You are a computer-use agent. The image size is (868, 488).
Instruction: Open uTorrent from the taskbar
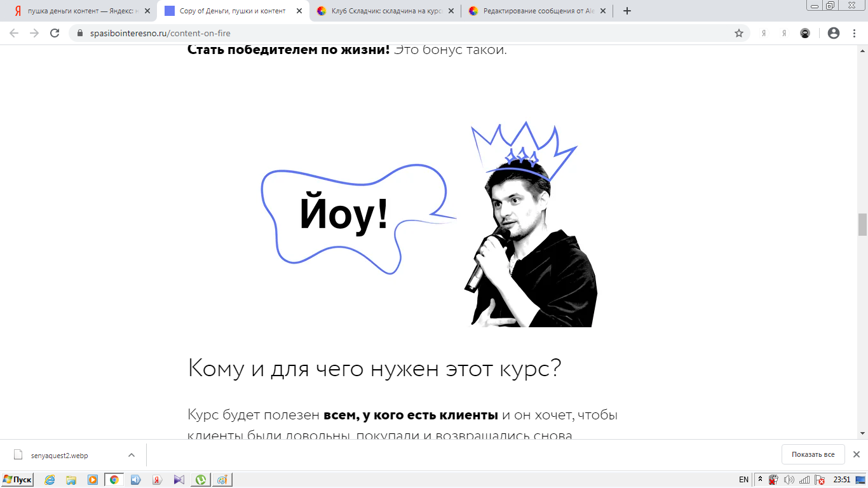pyautogui.click(x=200, y=480)
